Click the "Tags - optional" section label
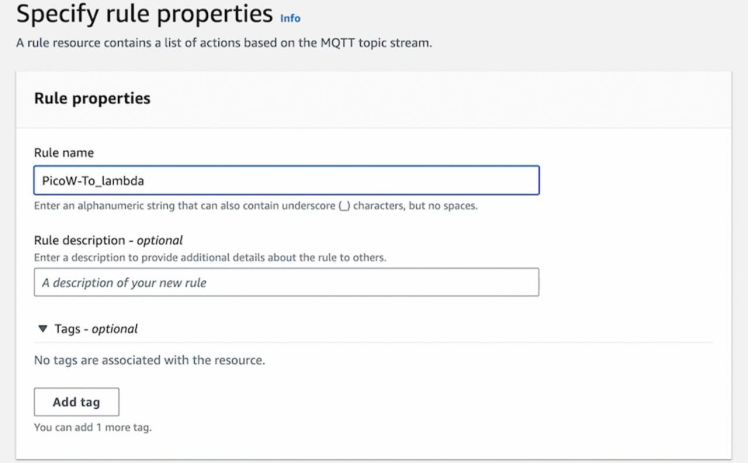Viewport: 748px width, 463px height. tap(95, 329)
